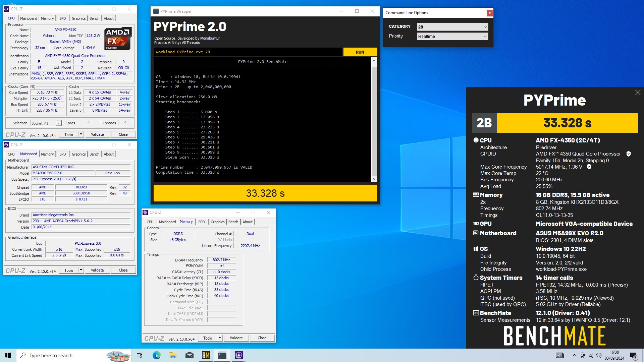The width and height of the screenshot is (644, 362).
Task: Click the Multiplier value x25.0 field
Action: [47, 98]
